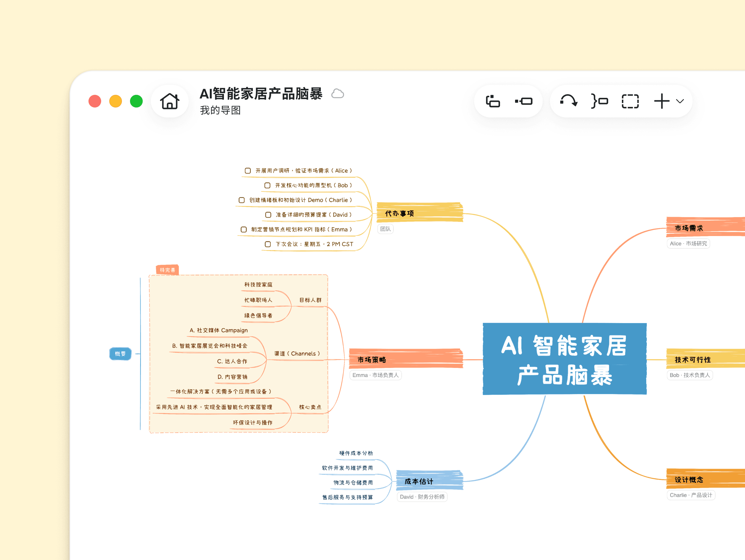
Task: Add a summary bracket tool
Action: [x=600, y=101]
